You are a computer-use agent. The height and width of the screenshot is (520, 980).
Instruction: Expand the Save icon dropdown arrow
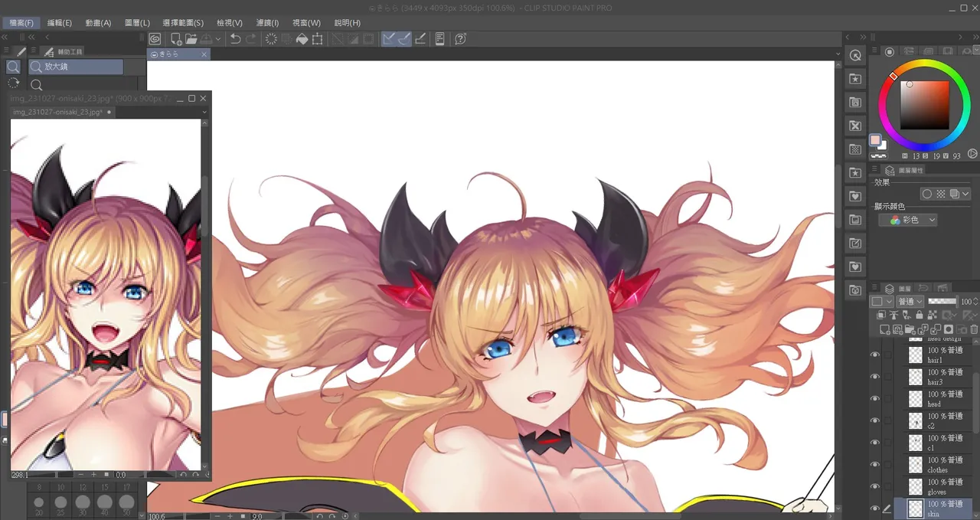pyautogui.click(x=218, y=38)
